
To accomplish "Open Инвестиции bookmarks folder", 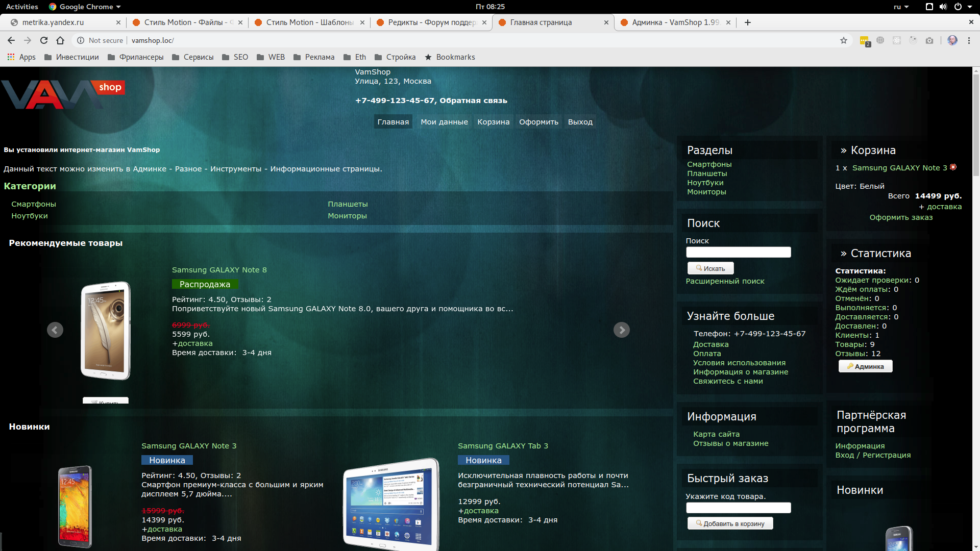I will pos(71,57).
